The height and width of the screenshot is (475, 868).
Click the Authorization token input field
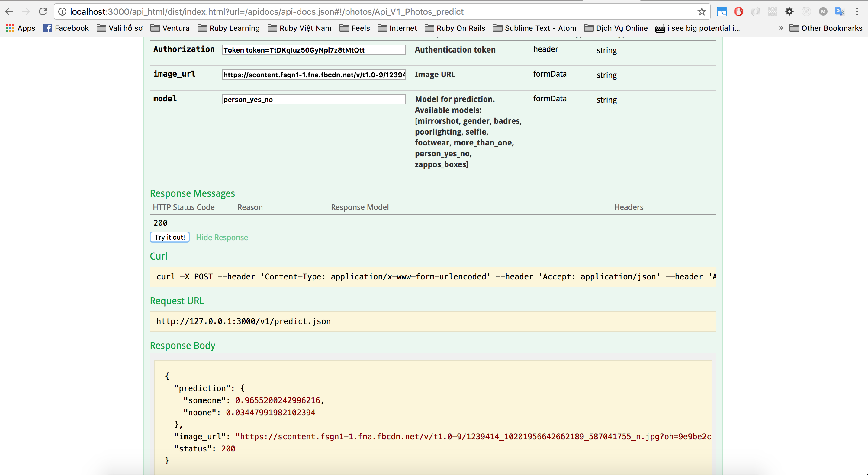314,50
